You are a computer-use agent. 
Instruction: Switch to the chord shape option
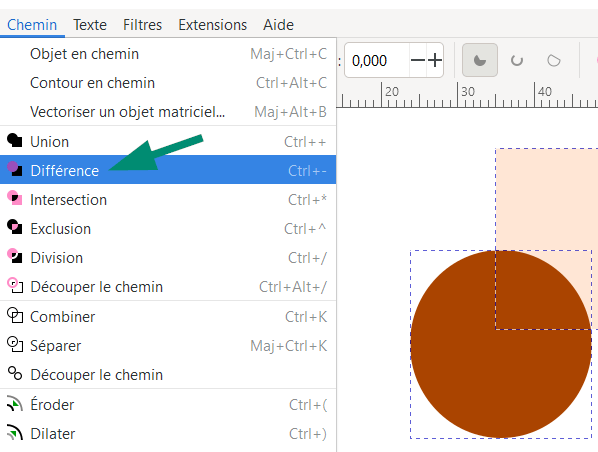(x=553, y=60)
